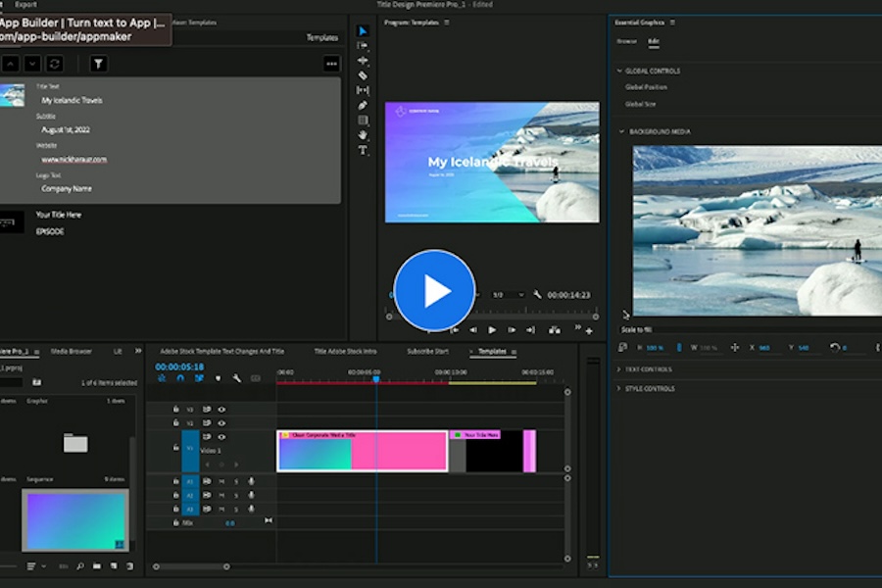The height and width of the screenshot is (588, 882).
Task: Collapse the Global Controls section
Action: (619, 71)
